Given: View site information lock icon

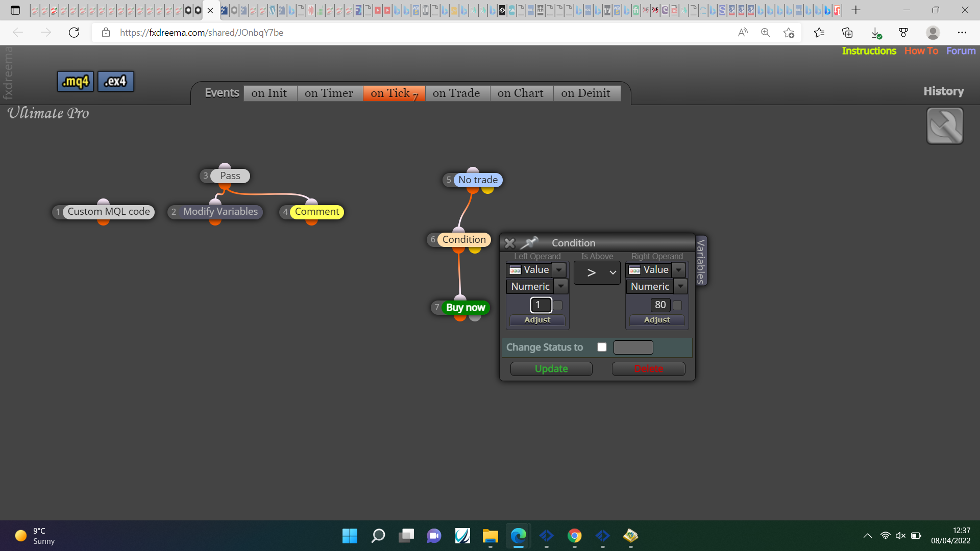Looking at the screenshot, I should click(106, 33).
